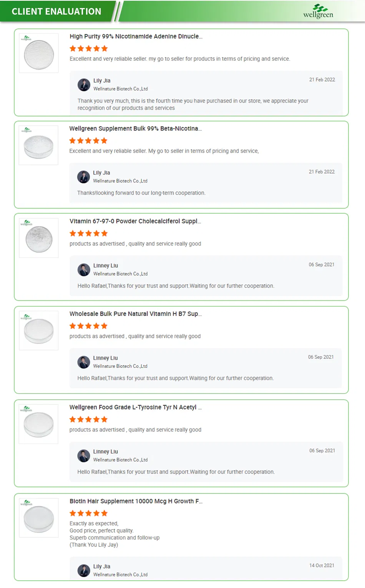The image size is (365, 588).
Task: Open the L-Tyrosine product thumbnail image
Action: (38, 424)
